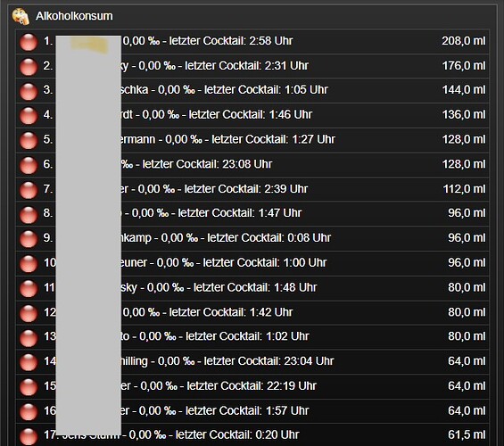Click the red ball icon in row 5
The image size is (504, 446).
[29, 140]
